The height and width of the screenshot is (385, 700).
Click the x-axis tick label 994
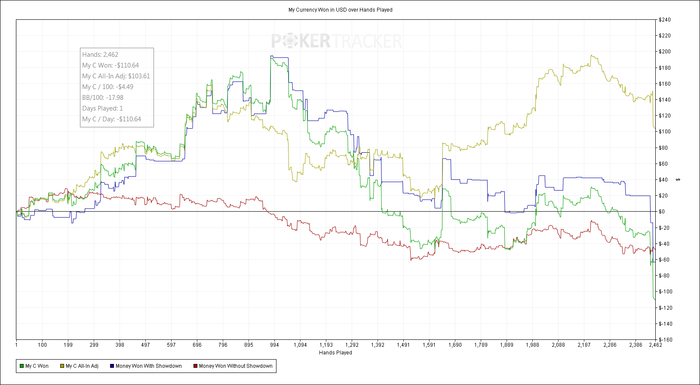tap(275, 345)
